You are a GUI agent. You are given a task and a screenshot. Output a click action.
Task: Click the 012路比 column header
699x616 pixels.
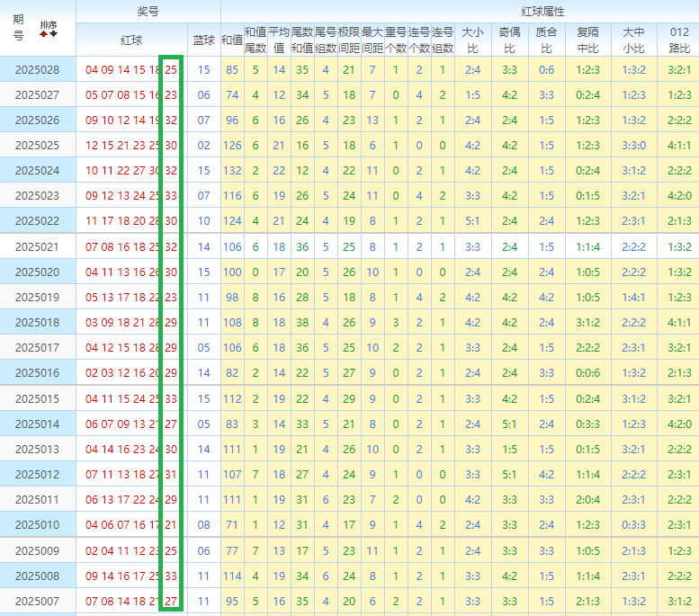coord(679,40)
